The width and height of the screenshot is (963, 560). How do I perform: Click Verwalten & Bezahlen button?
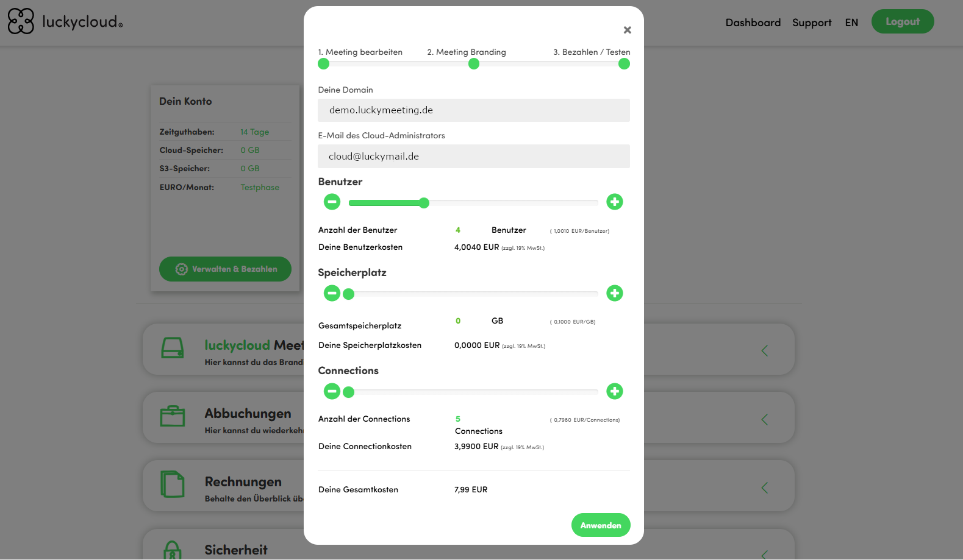point(225,269)
